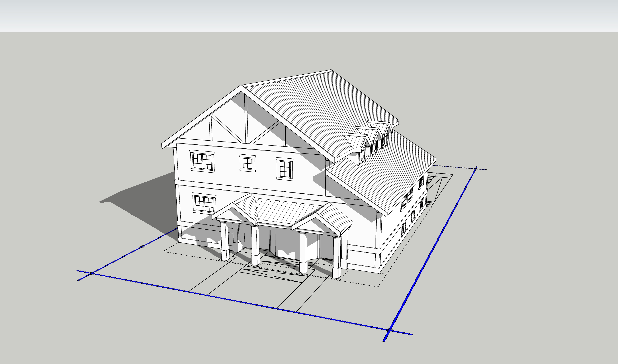Viewport: 618px width, 364px height.
Task: Click the middle small second-floor window
Action: click(x=247, y=163)
